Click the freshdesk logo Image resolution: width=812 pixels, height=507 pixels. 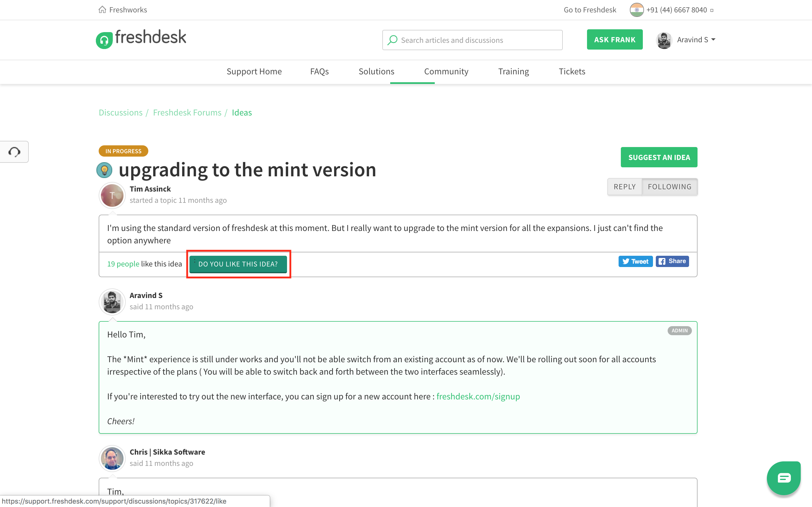click(141, 39)
